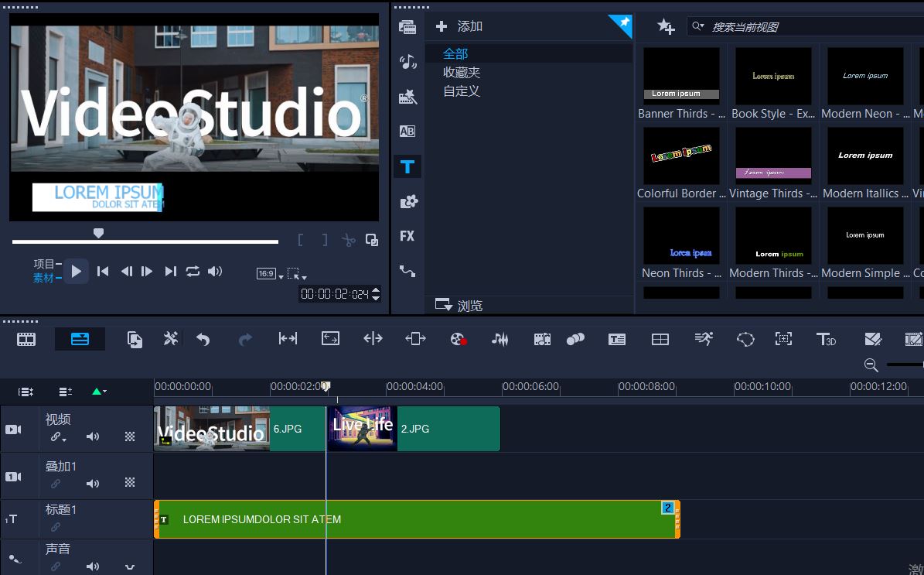The image size is (924, 575).
Task: Select the 自定义 custom category
Action: pyautogui.click(x=462, y=91)
